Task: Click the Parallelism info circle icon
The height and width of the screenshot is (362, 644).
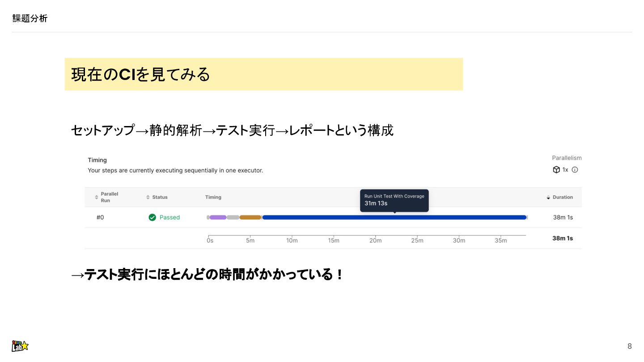Action: coord(575,170)
